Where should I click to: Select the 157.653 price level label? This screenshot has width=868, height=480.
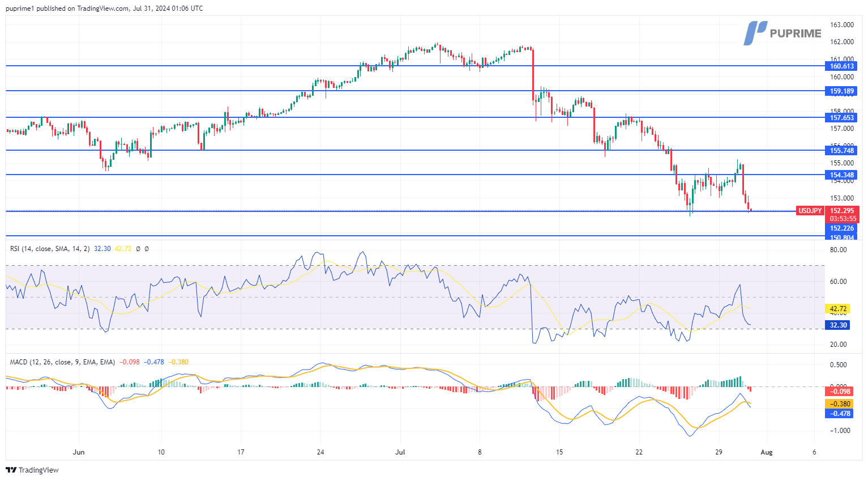842,118
